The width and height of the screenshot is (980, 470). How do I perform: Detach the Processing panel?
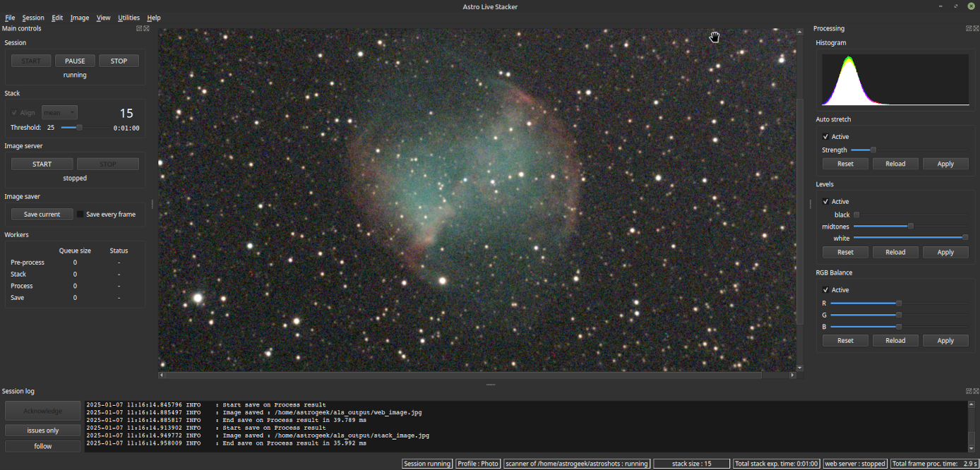[x=968, y=28]
